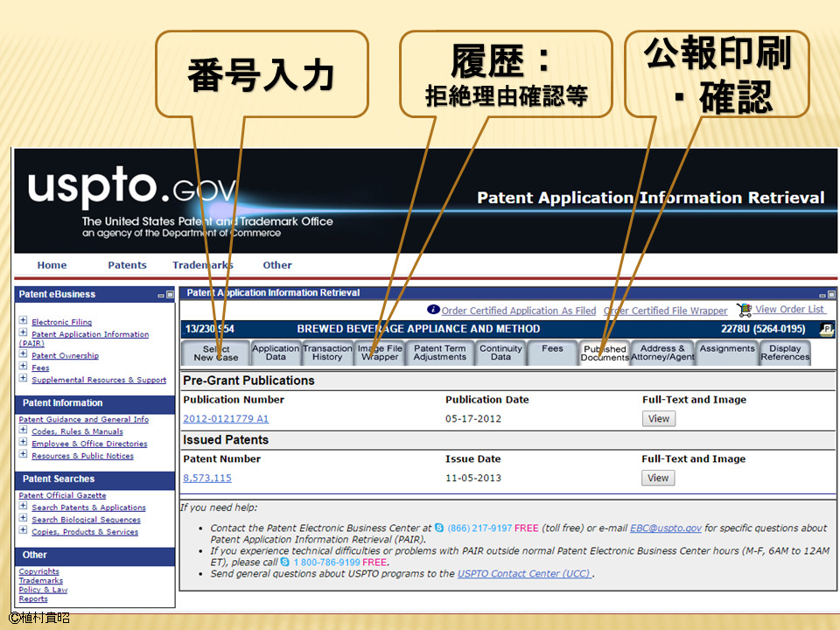This screenshot has width=840, height=630.
Task: Open the USPTO Contact Center (UCC) link
Action: click(x=524, y=574)
